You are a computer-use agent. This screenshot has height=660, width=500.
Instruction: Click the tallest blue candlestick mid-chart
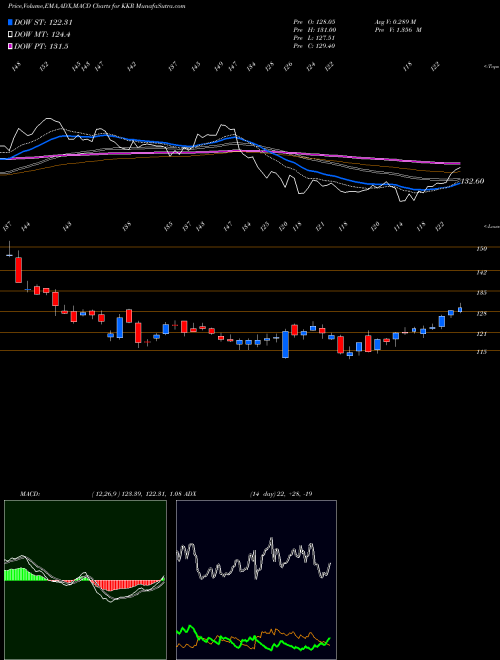(x=285, y=345)
